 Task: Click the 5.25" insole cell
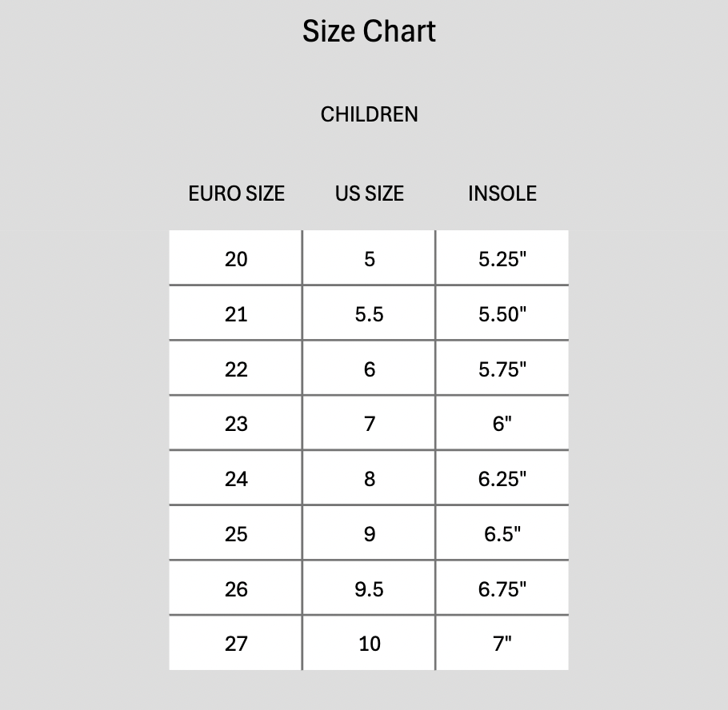[502, 259]
